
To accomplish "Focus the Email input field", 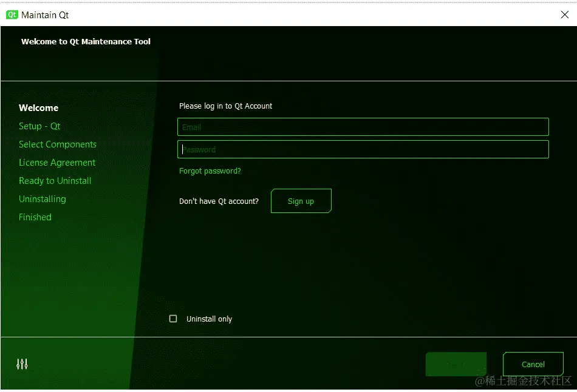I will (363, 127).
